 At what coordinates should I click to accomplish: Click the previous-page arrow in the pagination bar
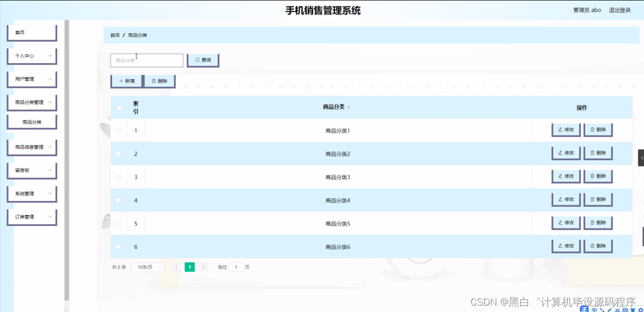pyautogui.click(x=176, y=267)
